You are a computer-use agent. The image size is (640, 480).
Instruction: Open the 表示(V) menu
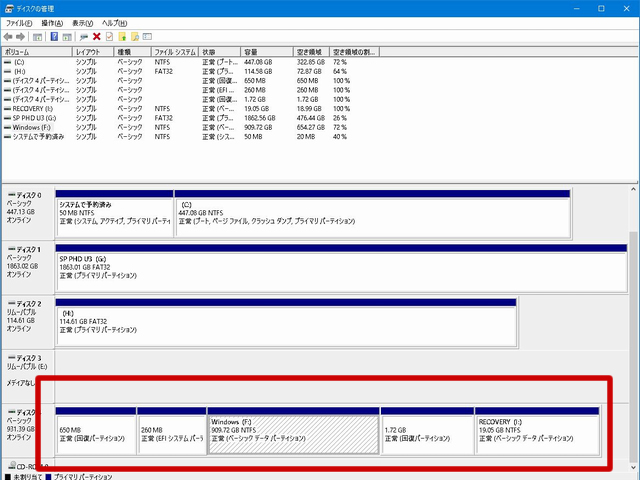[84, 22]
